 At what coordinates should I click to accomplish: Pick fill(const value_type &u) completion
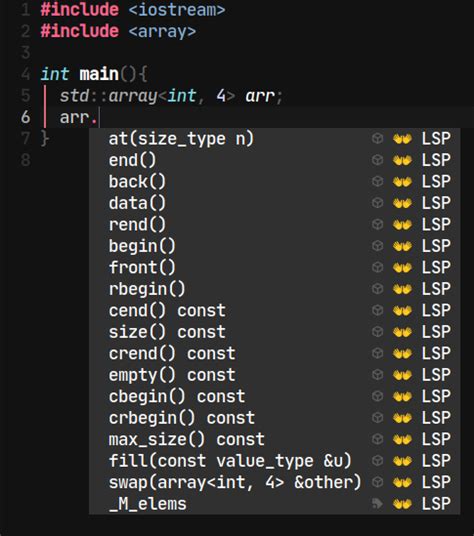coord(274,461)
